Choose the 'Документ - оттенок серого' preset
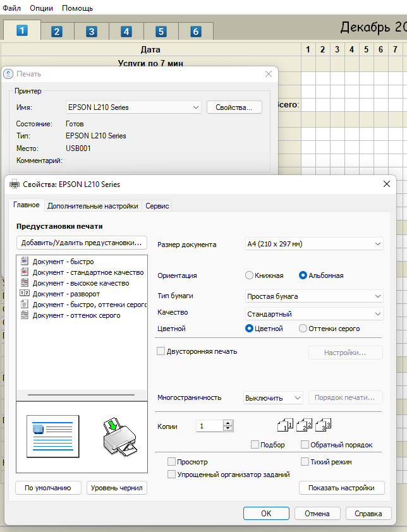Screen dimensions: 407x532 [76, 315]
